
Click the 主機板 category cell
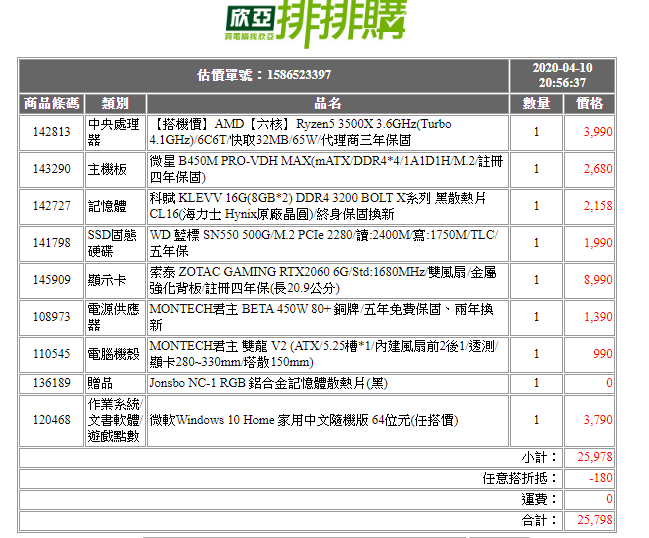(x=115, y=169)
